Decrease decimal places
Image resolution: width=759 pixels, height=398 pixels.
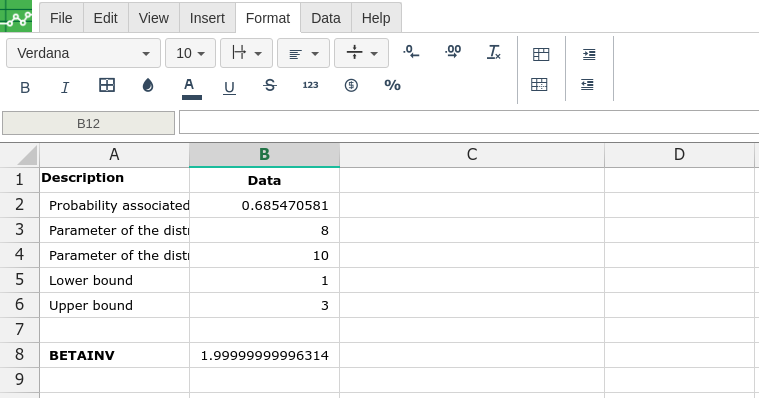pyautogui.click(x=411, y=51)
